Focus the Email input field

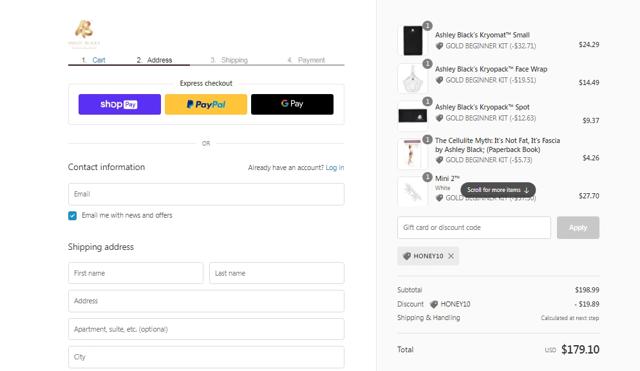pos(206,194)
